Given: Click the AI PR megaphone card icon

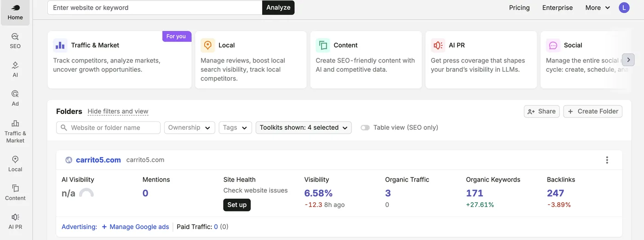Looking at the screenshot, I should tap(438, 45).
